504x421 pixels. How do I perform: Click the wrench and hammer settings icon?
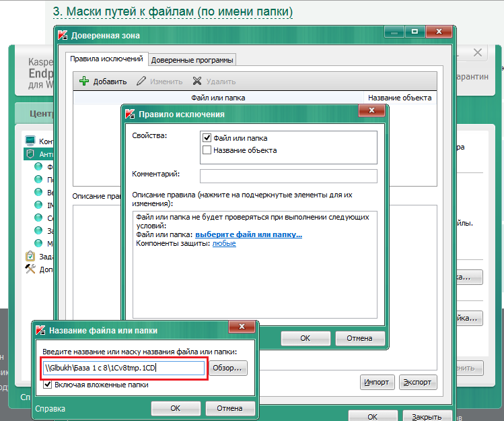coord(30,269)
